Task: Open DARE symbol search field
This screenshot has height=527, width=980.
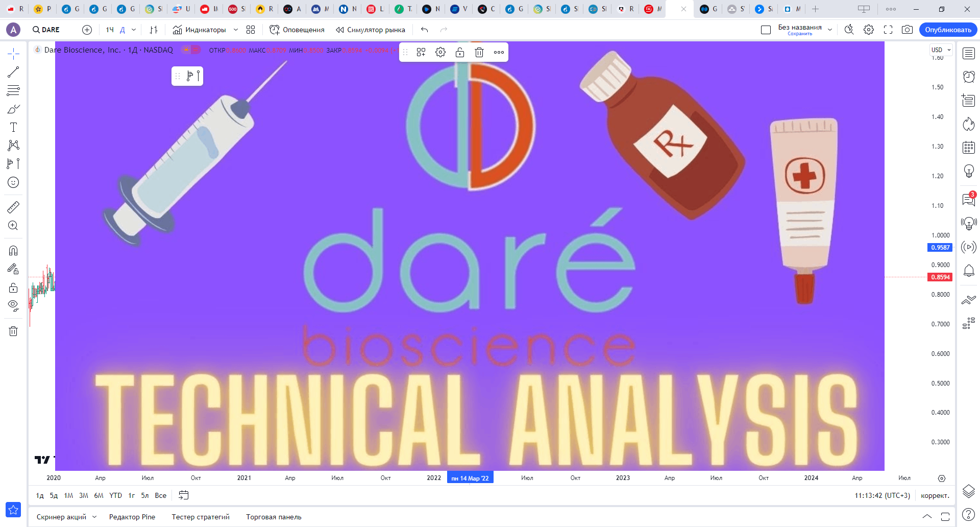Action: 46,30
